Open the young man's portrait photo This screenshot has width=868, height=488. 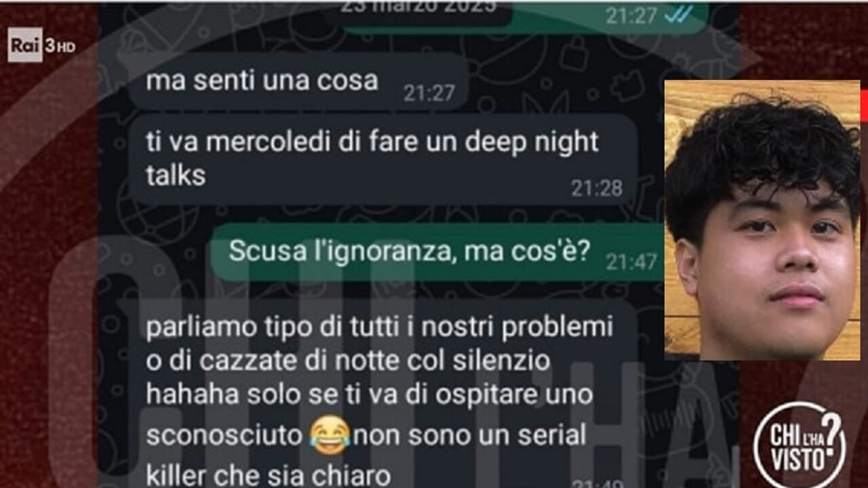(x=762, y=220)
